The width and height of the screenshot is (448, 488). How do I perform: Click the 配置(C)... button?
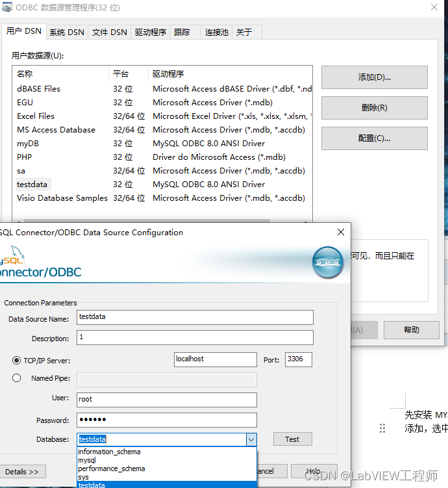click(x=375, y=138)
